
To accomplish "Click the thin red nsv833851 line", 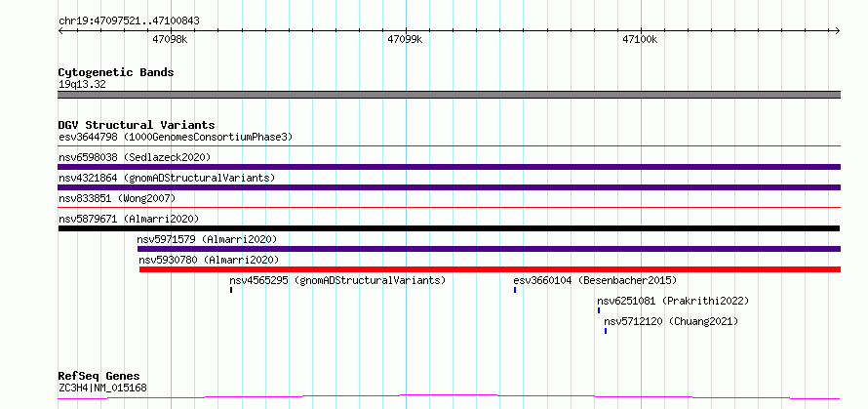I will (x=450, y=208).
